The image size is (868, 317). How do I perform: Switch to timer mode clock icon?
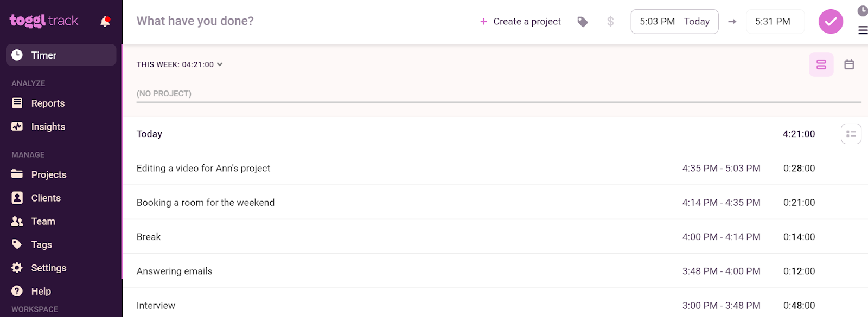(863, 11)
